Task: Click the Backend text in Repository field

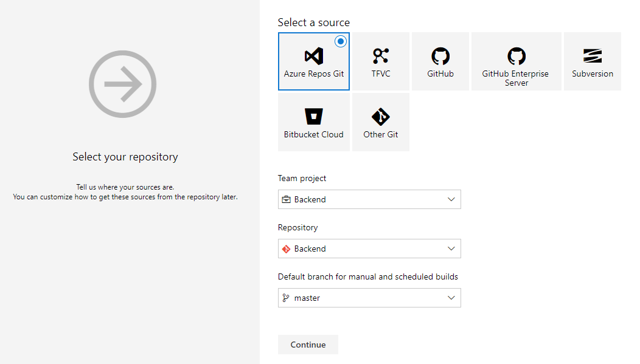Action: pyautogui.click(x=310, y=249)
